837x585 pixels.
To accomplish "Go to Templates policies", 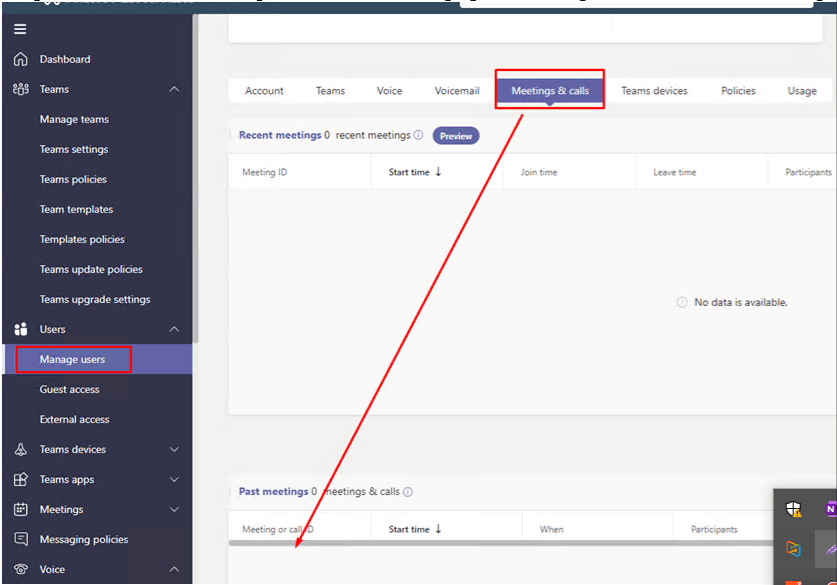I will coord(82,239).
